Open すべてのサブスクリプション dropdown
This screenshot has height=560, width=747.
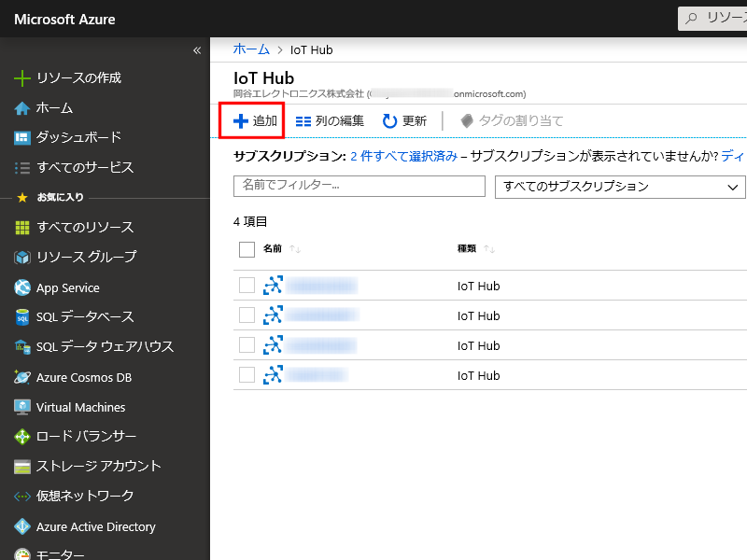tap(620, 187)
